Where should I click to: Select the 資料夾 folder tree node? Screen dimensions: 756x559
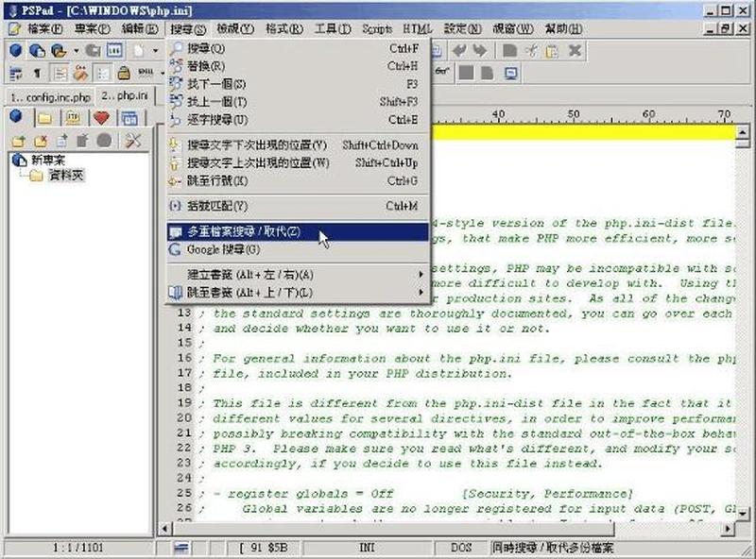coord(66,176)
